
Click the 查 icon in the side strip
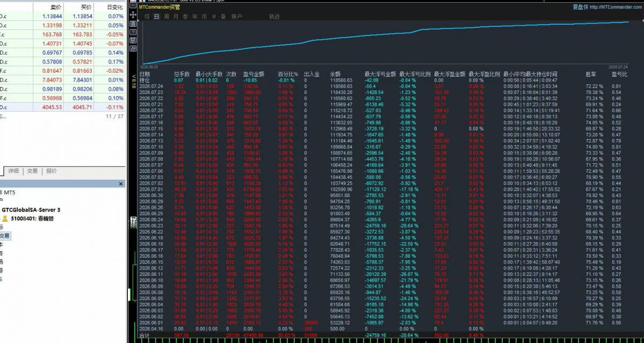(133, 24)
